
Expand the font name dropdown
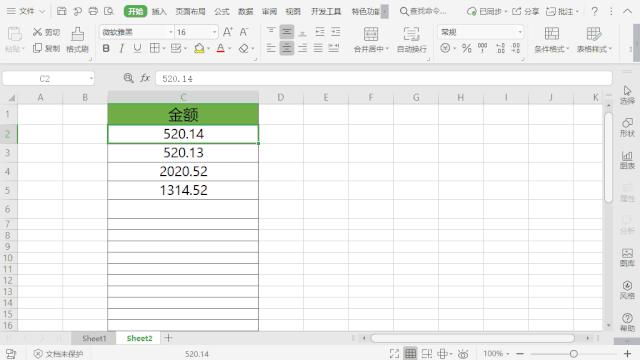click(170, 32)
